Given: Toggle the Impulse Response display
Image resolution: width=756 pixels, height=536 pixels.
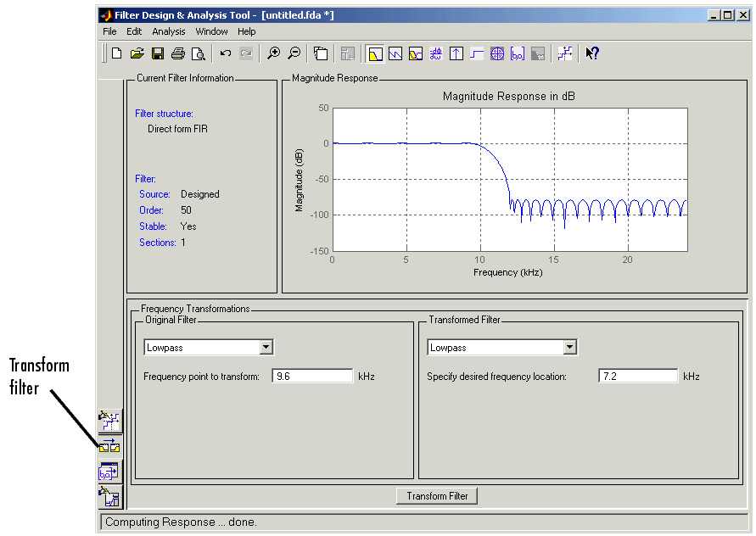Looking at the screenshot, I should click(456, 53).
